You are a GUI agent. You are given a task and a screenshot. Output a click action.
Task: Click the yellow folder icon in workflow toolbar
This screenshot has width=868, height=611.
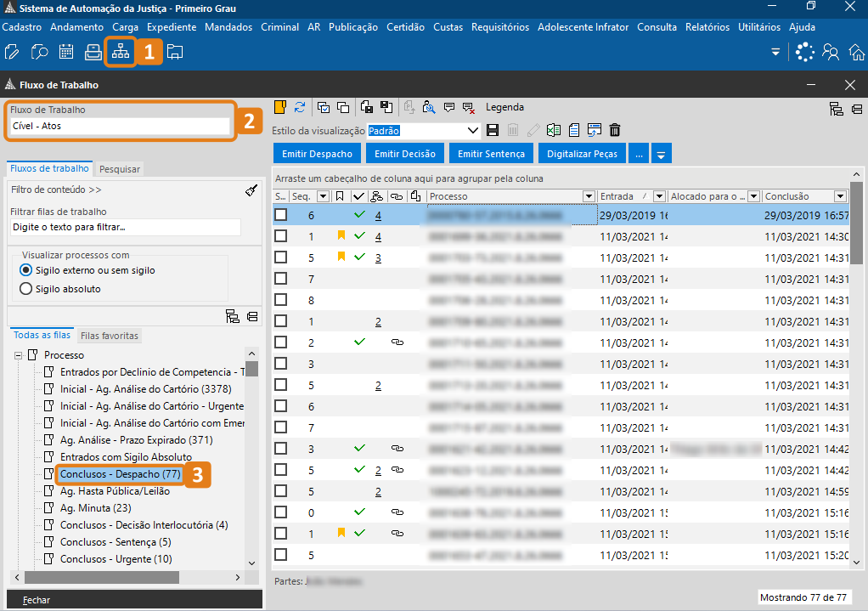tap(280, 107)
